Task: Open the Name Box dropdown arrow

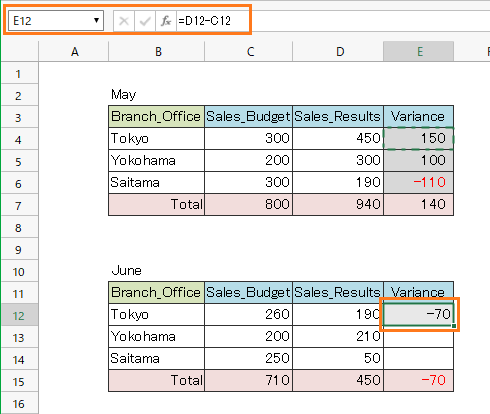Action: (96, 21)
